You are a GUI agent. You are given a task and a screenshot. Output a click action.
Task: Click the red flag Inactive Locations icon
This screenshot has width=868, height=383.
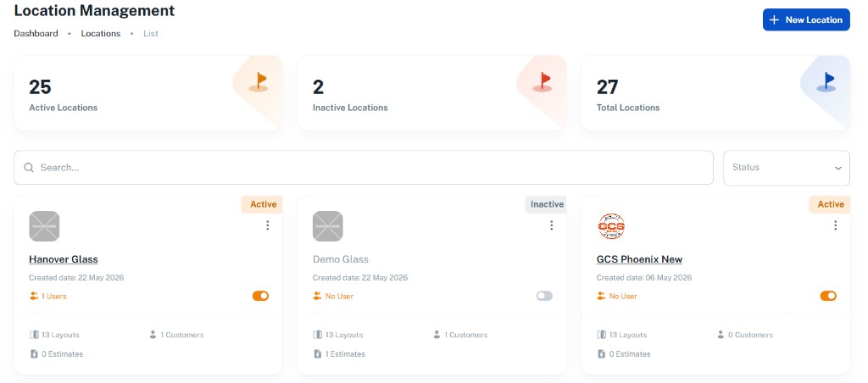(542, 82)
